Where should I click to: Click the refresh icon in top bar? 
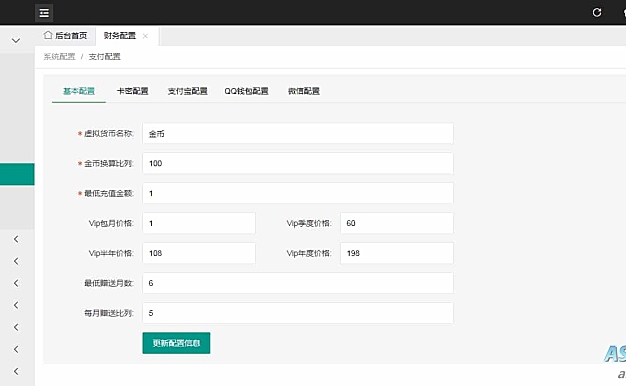point(597,12)
